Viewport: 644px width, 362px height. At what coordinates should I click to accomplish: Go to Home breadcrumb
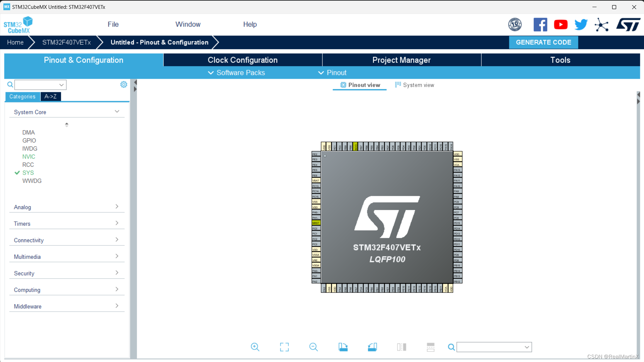tap(15, 42)
